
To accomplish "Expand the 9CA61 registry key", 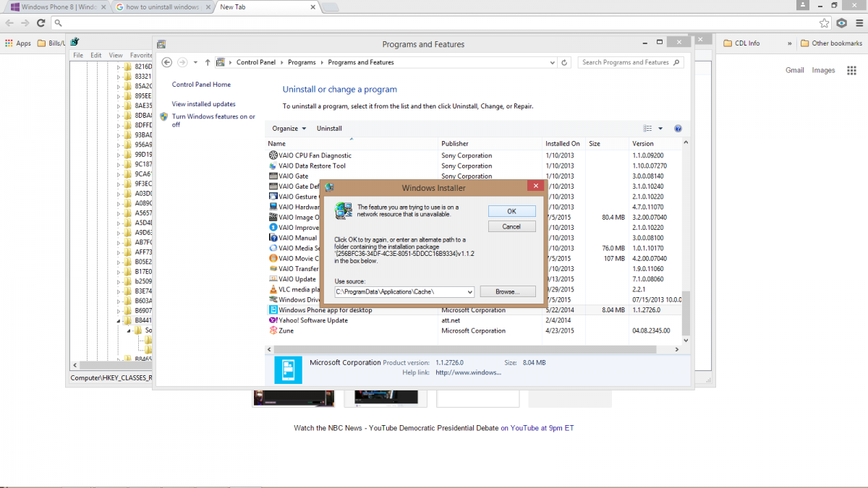I will pos(119,174).
